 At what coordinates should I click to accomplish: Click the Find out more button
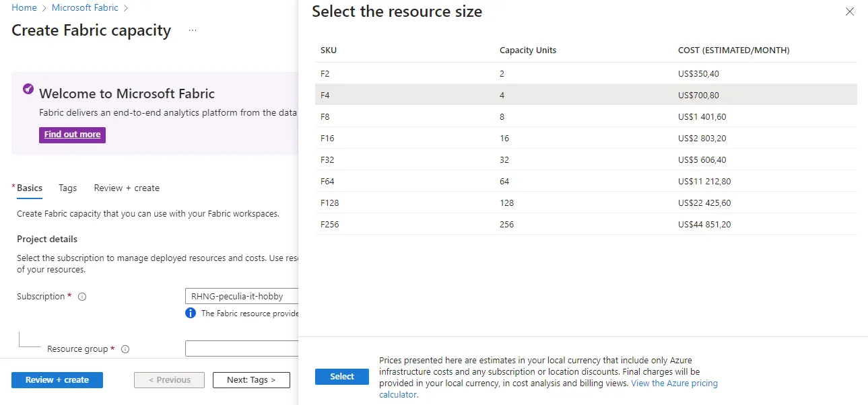click(x=72, y=135)
